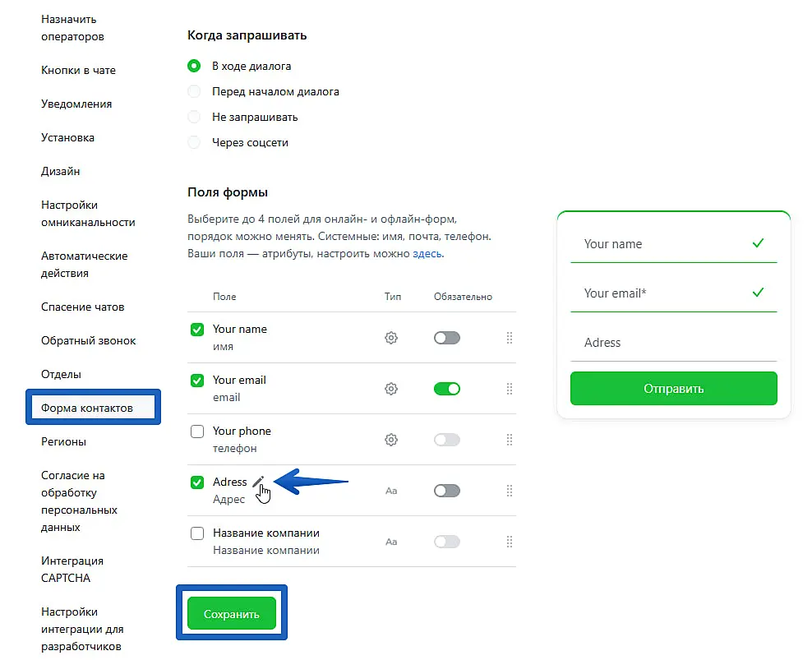Edit the Adress field name pencil
This screenshot has width=812, height=660.
[258, 482]
